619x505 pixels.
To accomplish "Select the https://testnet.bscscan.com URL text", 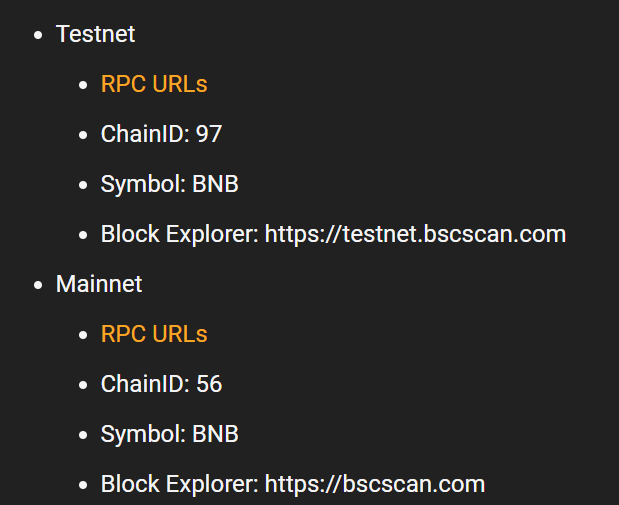I will click(x=415, y=234).
